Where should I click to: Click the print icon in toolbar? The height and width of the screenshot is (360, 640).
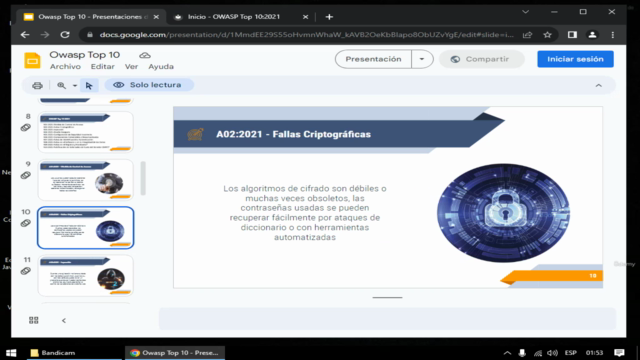pos(37,85)
